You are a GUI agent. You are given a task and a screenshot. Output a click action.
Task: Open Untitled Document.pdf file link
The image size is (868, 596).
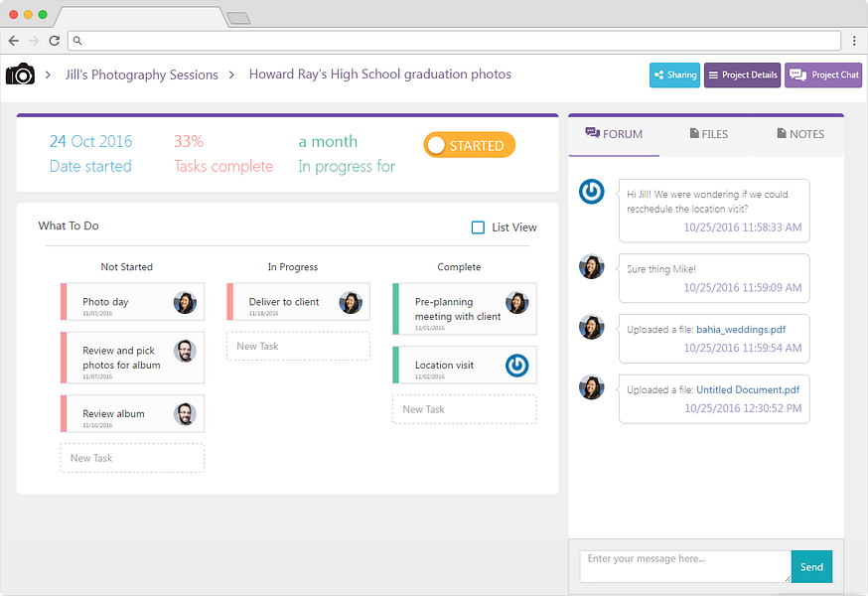click(748, 390)
